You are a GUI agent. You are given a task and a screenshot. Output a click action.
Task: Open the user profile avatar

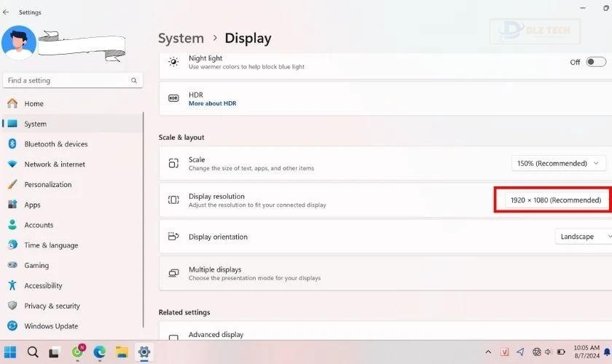19,42
